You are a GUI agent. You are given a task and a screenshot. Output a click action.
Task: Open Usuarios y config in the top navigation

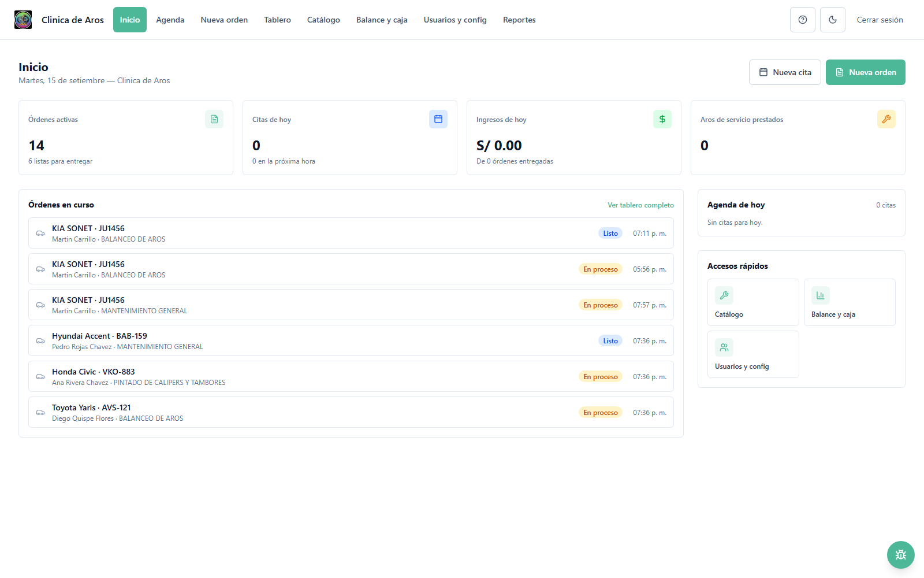[x=455, y=20]
